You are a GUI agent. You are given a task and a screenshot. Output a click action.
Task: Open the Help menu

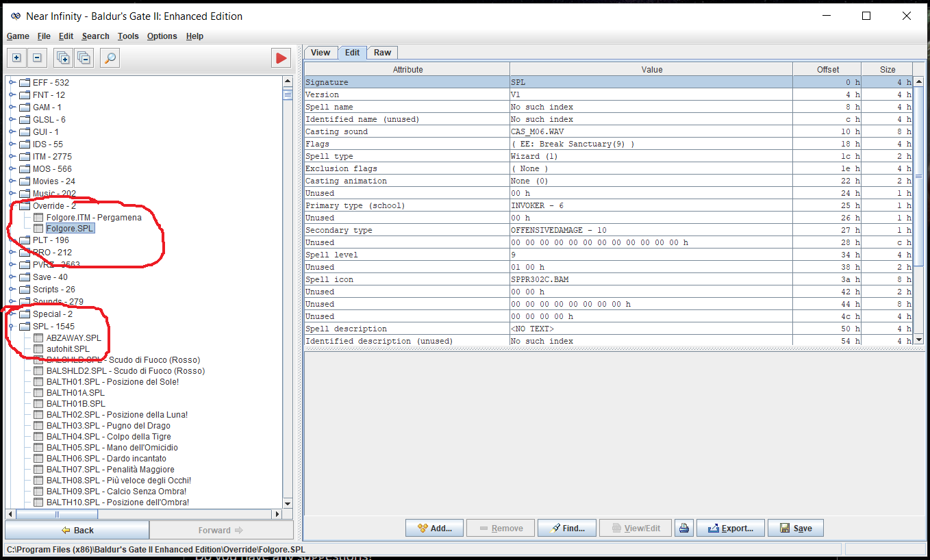pos(194,36)
